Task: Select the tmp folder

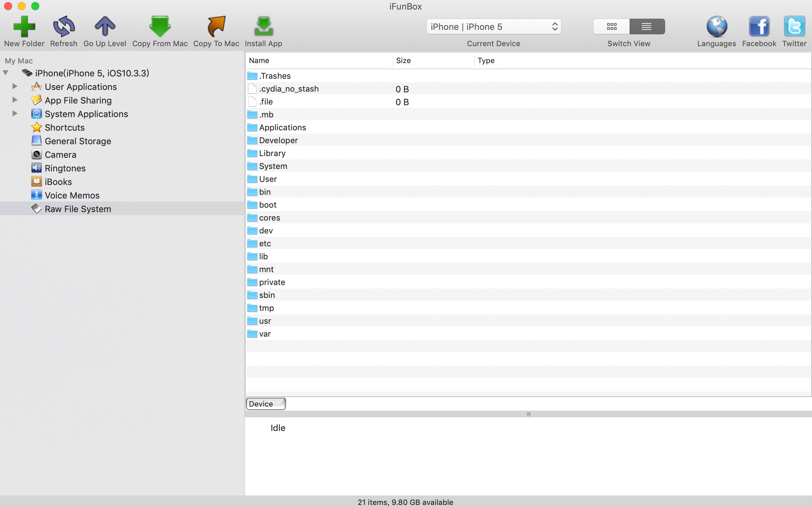Action: [x=528, y=308]
